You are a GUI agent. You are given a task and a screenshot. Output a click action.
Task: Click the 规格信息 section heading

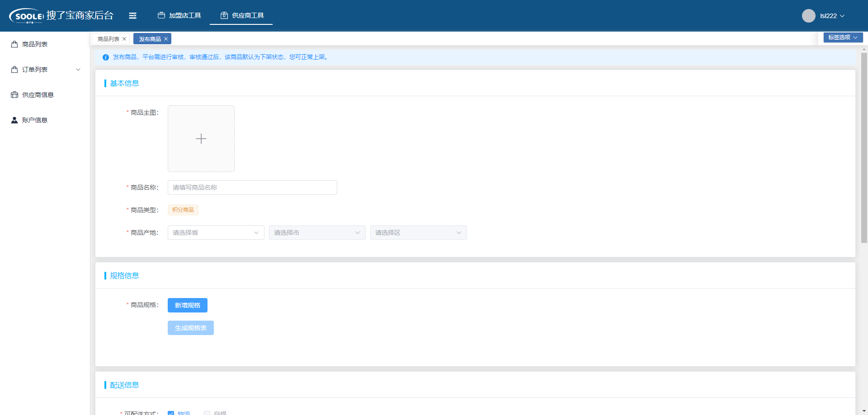[124, 276]
